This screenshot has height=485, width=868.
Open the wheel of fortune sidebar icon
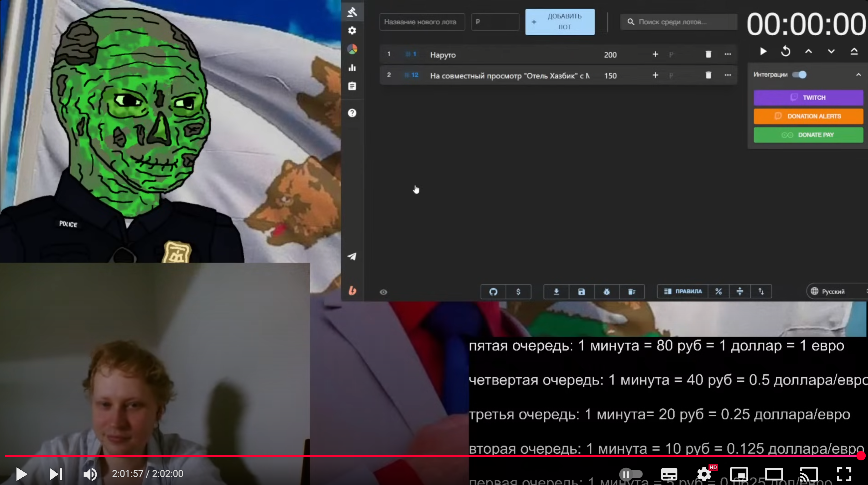pyautogui.click(x=352, y=49)
